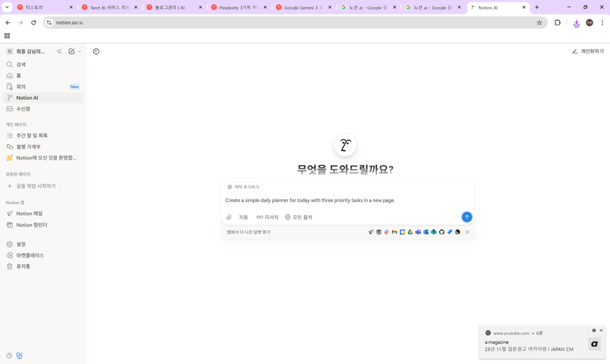This screenshot has height=364, width=610.
Task: Open the tab search dropdown arrow
Action: click(x=7, y=7)
